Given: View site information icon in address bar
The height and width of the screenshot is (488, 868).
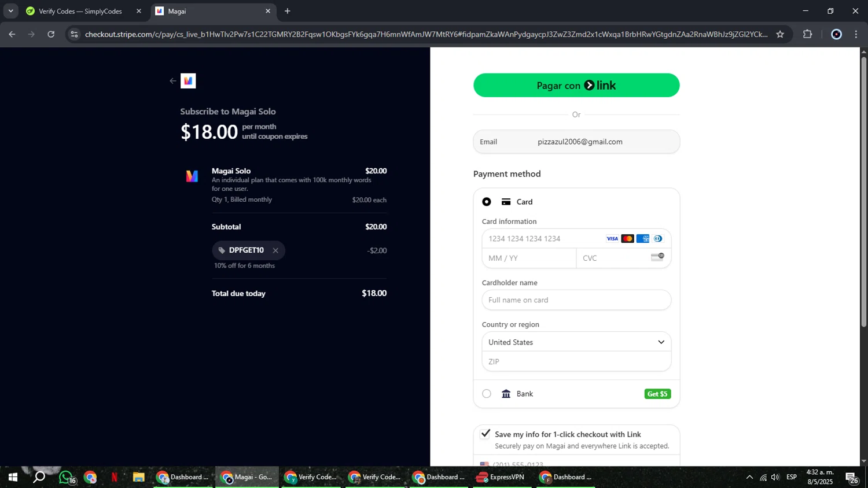Looking at the screenshot, I should pos(73,34).
